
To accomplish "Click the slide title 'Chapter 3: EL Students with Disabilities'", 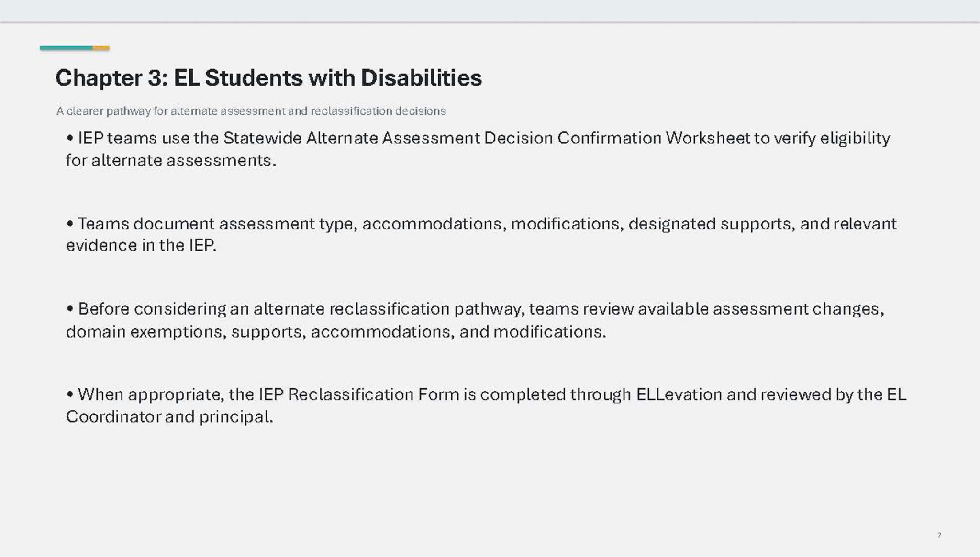I will [x=268, y=78].
